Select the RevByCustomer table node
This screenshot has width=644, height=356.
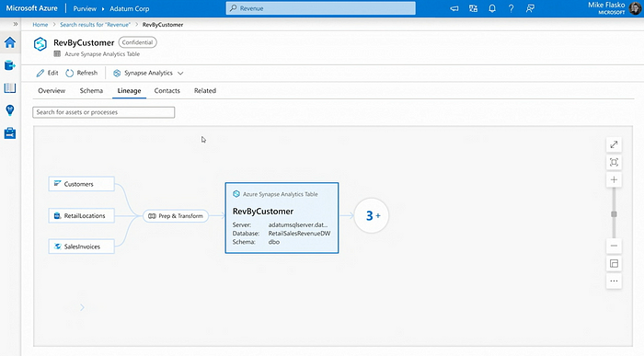click(282, 218)
